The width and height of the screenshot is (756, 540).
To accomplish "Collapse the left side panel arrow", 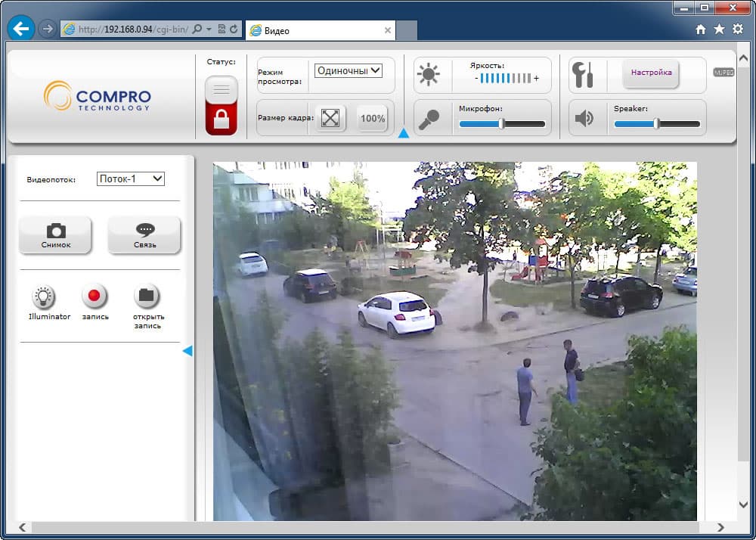I will (187, 351).
